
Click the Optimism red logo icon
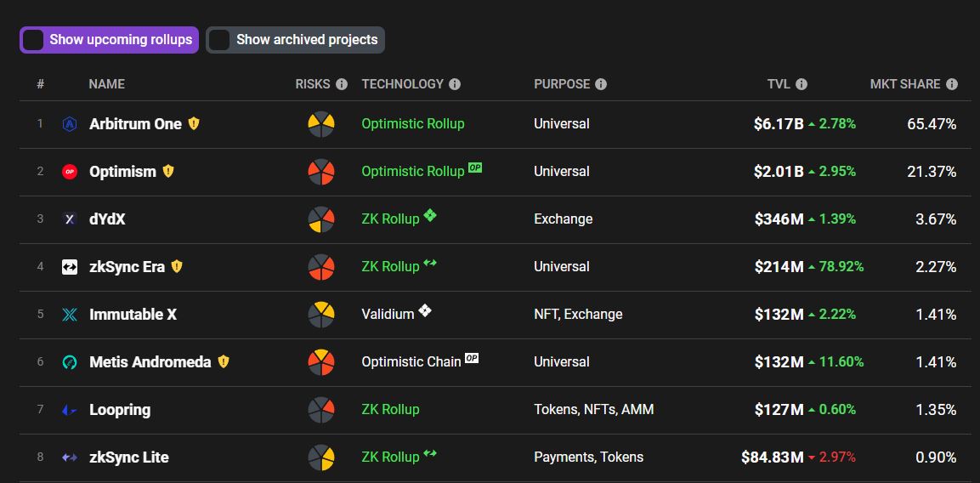70,172
